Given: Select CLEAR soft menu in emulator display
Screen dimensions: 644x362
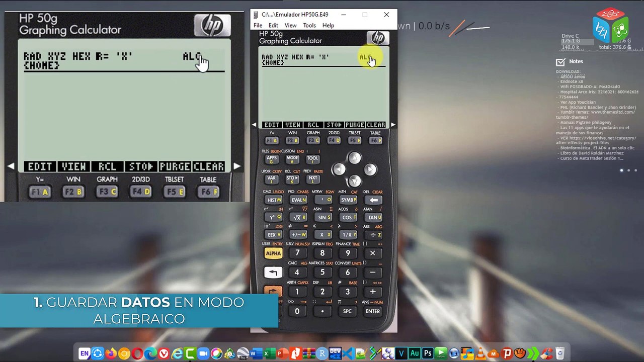Looking at the screenshot, I should pos(376,125).
